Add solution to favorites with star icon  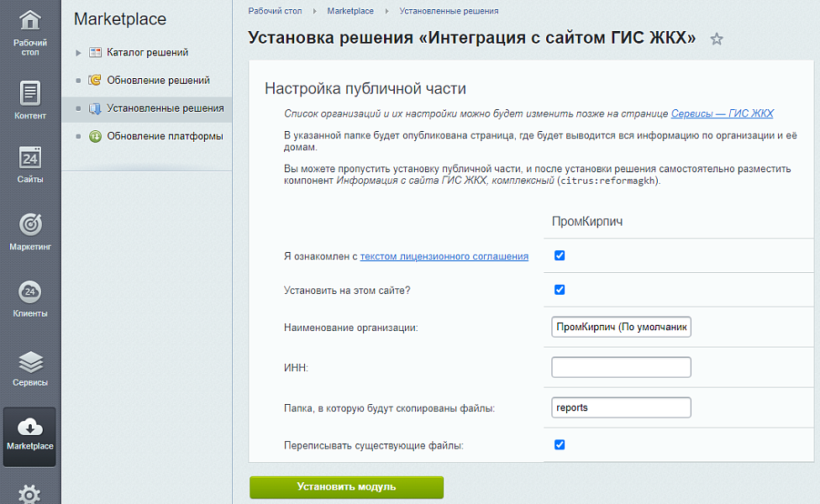point(717,39)
